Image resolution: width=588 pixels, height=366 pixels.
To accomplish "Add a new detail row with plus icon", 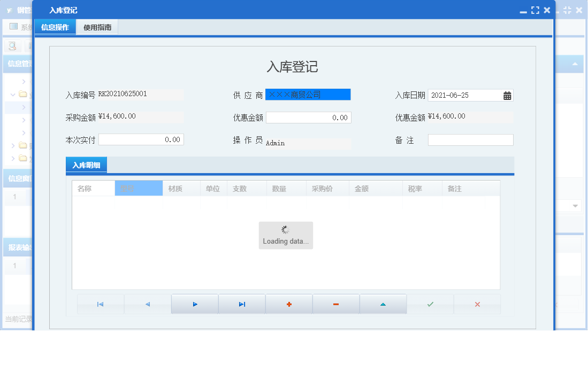I will point(289,303).
